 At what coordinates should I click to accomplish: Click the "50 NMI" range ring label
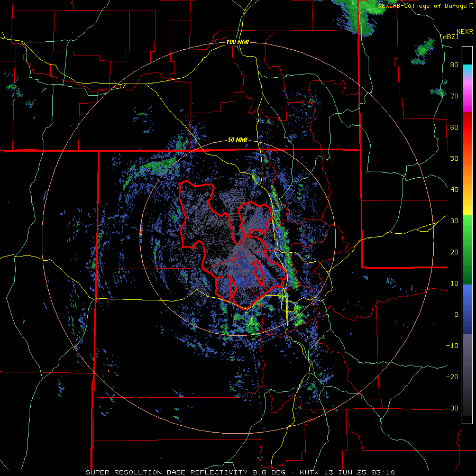(237, 140)
